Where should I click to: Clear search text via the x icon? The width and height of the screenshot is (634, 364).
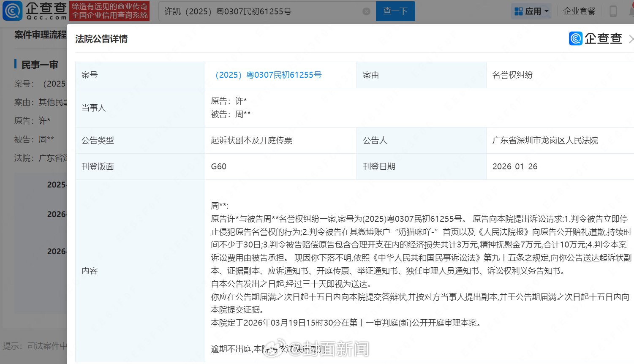point(366,11)
